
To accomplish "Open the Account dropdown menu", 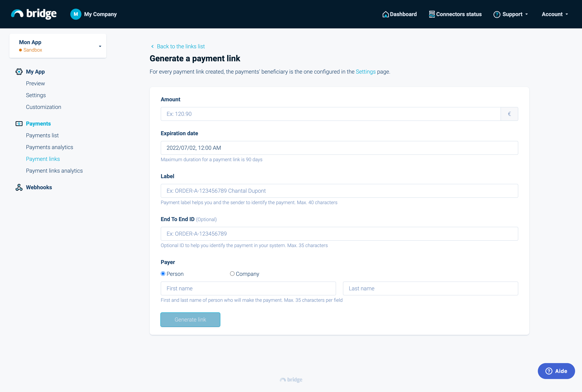I will (x=555, y=14).
